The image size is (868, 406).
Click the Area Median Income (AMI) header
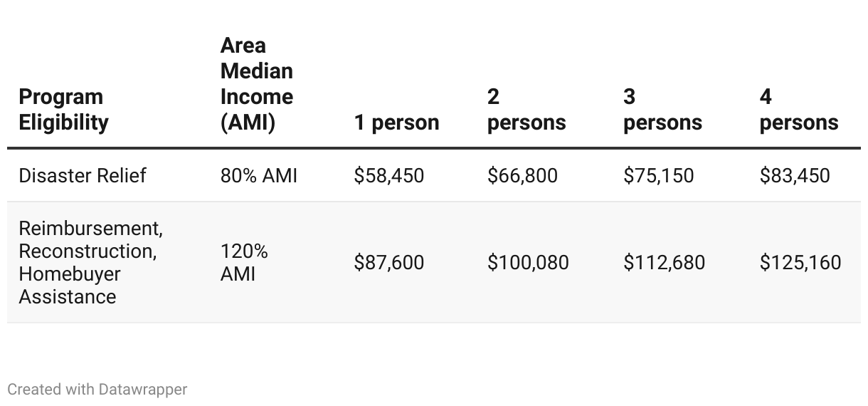[257, 84]
